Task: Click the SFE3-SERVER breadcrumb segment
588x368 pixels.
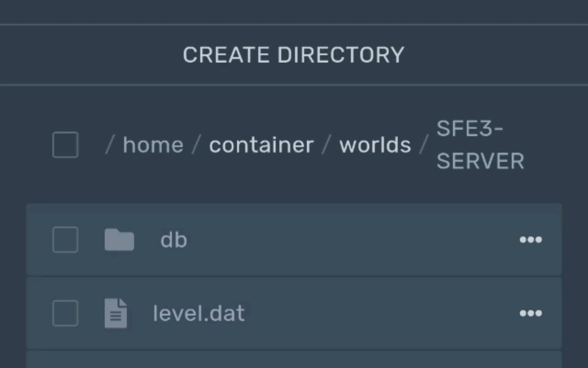Action: 480,145
